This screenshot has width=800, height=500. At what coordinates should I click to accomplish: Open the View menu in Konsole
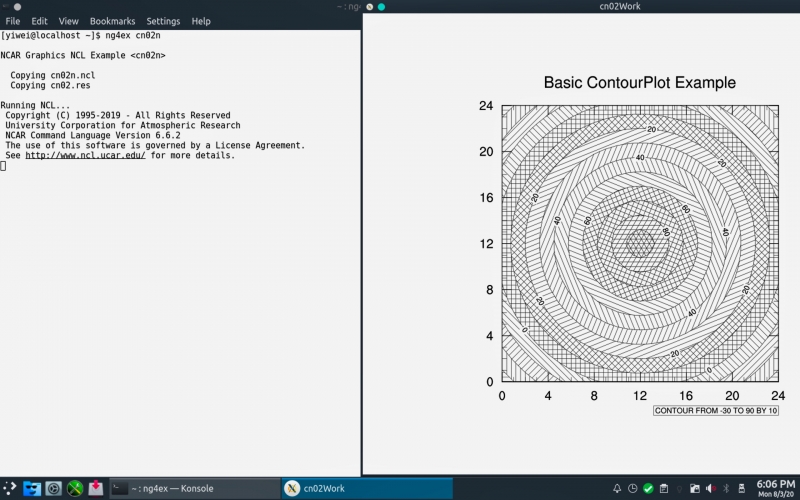(x=68, y=21)
